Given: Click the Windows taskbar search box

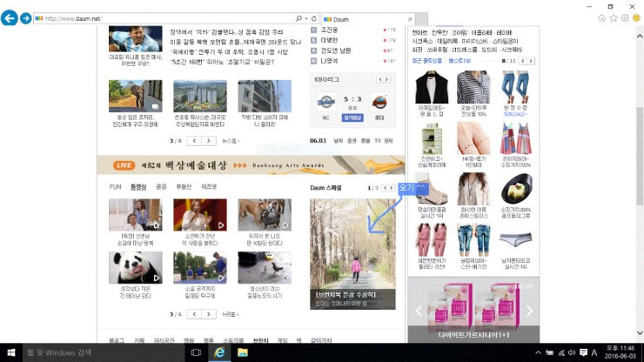Looking at the screenshot, I should click(x=104, y=352).
